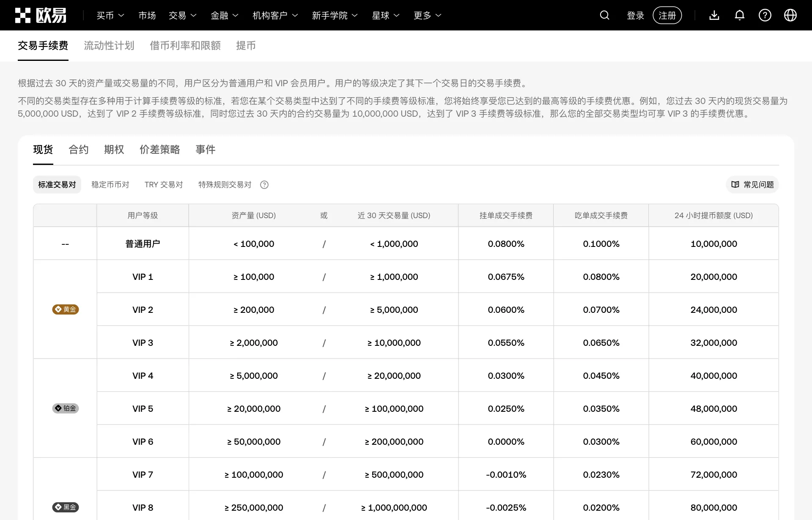The width and height of the screenshot is (812, 520).
Task: Click the 0.1000% taker fee value
Action: [x=601, y=244]
